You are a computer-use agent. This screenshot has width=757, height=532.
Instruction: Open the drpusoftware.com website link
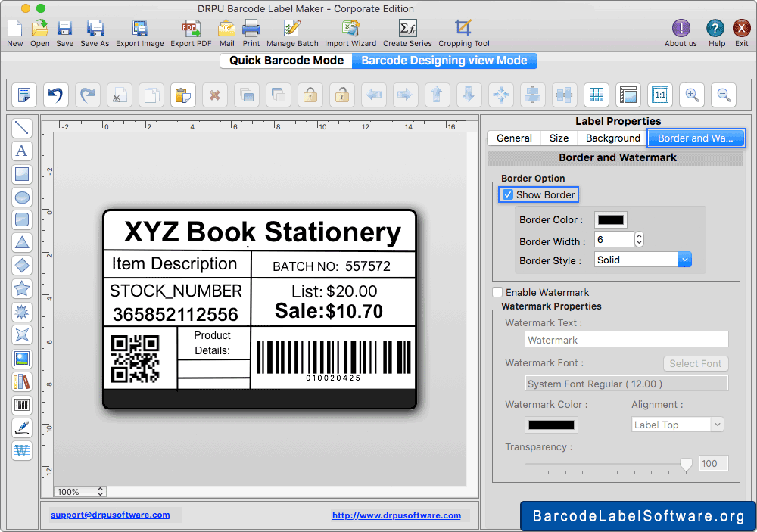pyautogui.click(x=397, y=515)
